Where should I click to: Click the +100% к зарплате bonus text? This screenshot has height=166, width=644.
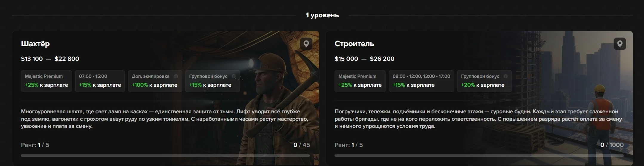point(155,85)
